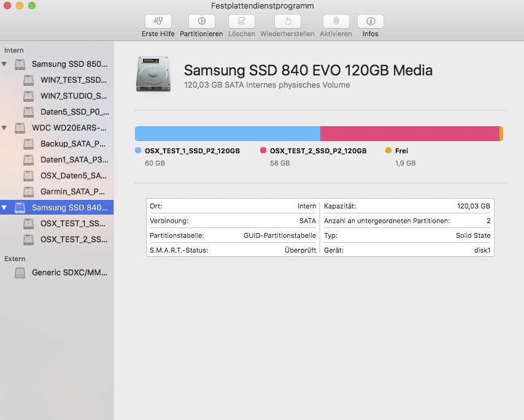Click the blue OSX_TEST_1 partition bar segment
Viewport: 524px width, 420px height.
(x=228, y=134)
